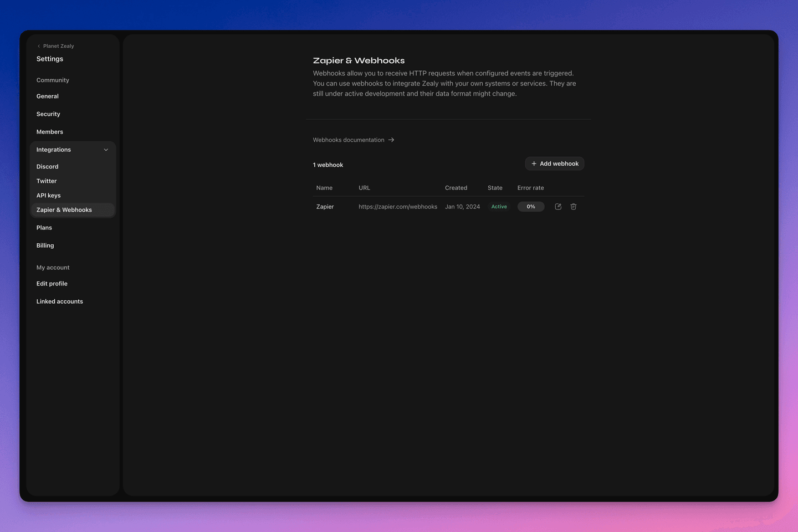Click the Zapier name cell
Viewport: 798px width, 532px height.
pos(325,207)
